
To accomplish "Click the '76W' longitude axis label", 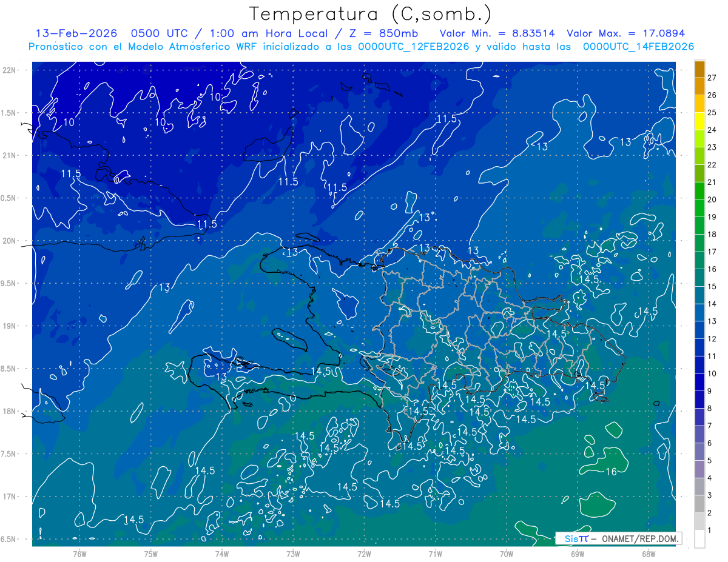I will [79, 554].
